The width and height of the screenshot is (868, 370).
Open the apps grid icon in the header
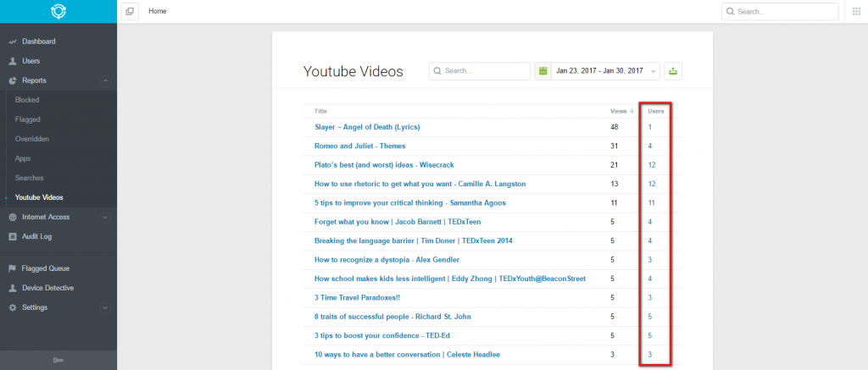pyautogui.click(x=856, y=11)
